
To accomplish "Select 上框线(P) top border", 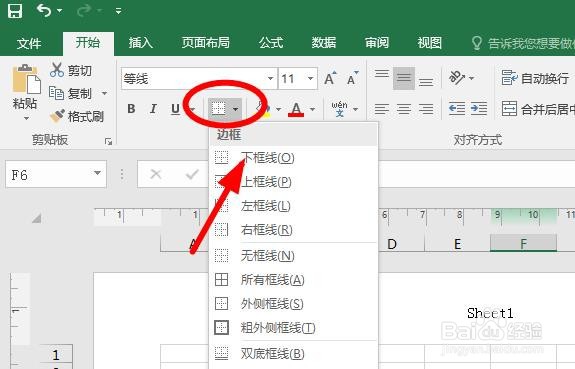I will (293, 182).
